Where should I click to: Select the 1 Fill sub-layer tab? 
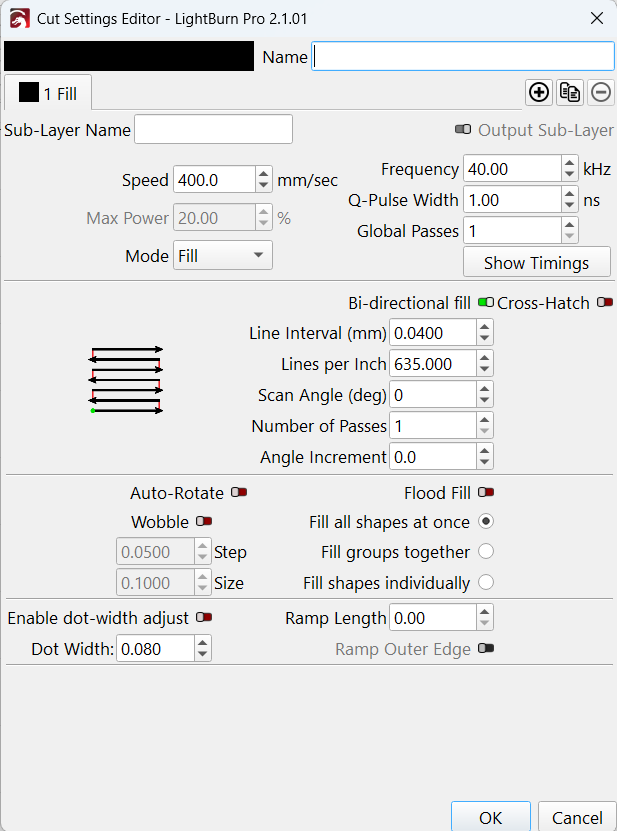click(x=48, y=93)
